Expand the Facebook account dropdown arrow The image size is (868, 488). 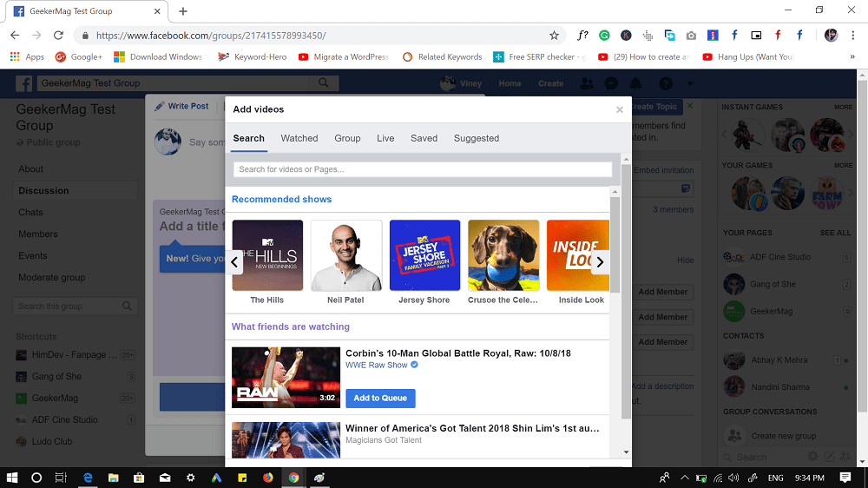(690, 83)
